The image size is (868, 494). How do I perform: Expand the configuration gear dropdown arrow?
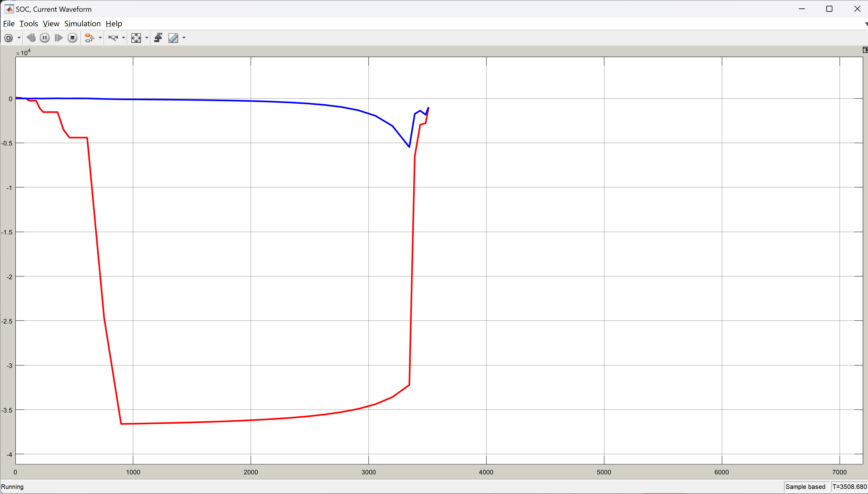(19, 38)
